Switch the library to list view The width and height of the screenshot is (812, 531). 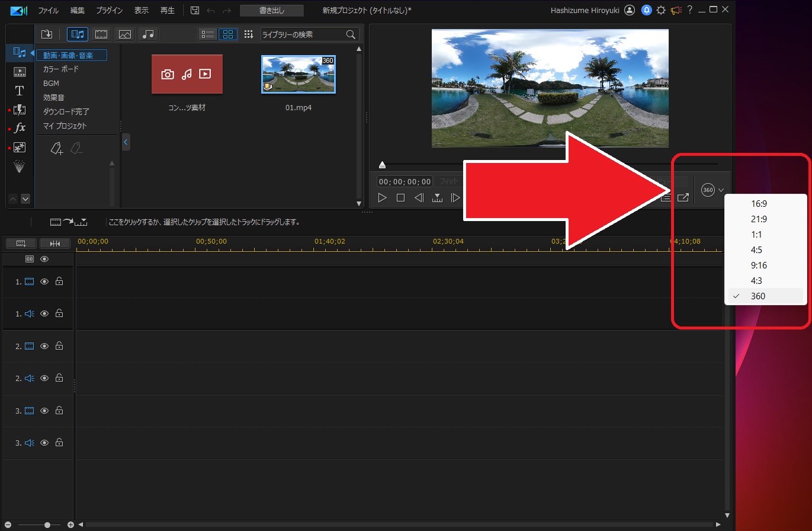pos(208,34)
